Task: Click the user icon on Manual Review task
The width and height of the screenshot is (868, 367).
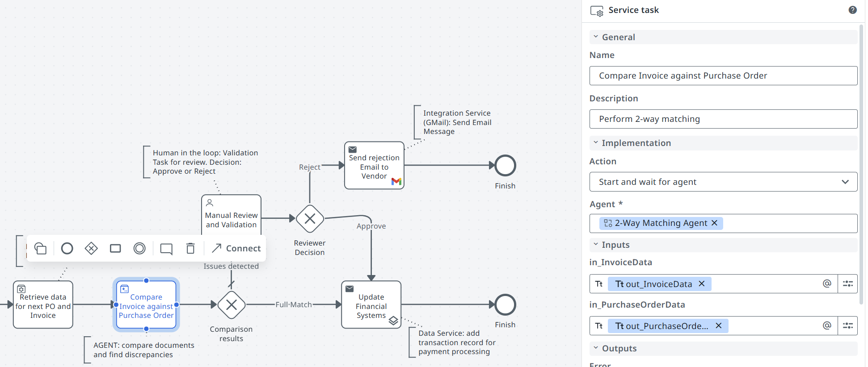Action: click(x=209, y=203)
